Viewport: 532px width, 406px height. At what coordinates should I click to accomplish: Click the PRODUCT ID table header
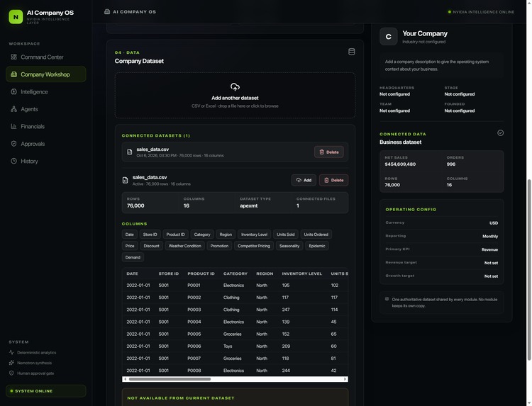[201, 274]
